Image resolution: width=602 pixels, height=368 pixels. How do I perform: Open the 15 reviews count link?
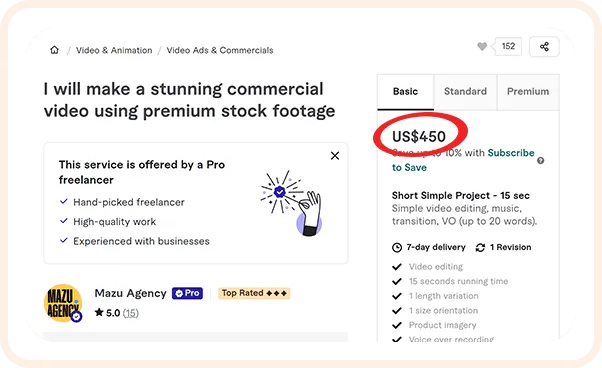point(131,313)
